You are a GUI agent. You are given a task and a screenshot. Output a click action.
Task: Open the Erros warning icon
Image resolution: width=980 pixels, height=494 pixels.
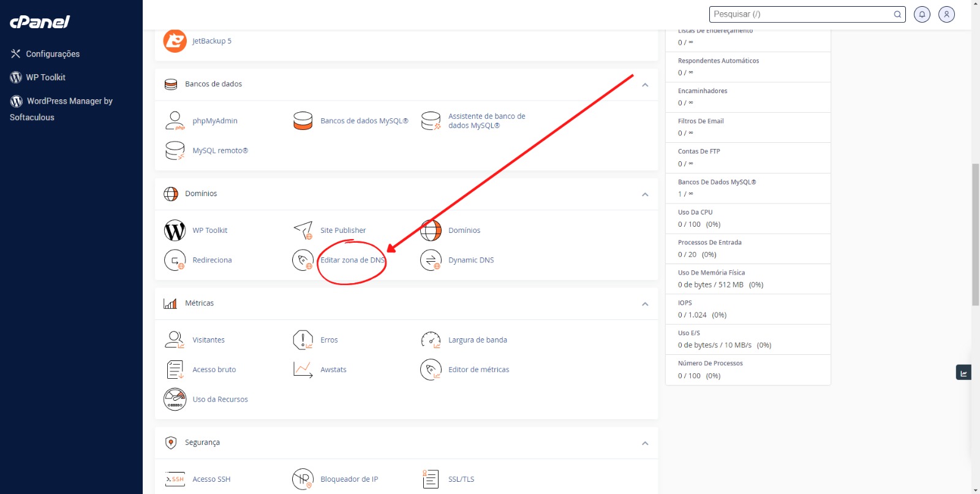[x=303, y=340]
